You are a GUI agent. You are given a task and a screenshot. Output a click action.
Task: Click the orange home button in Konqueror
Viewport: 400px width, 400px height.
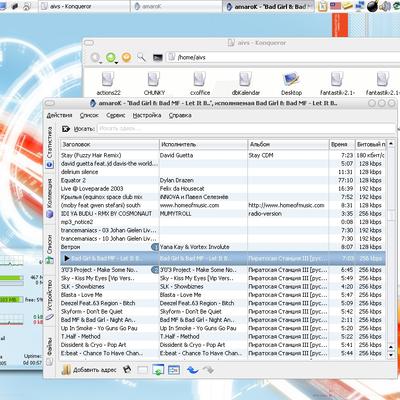click(126, 57)
